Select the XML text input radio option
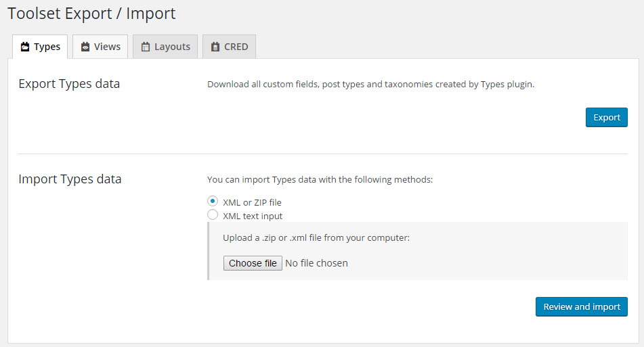644x347 pixels. coord(213,214)
